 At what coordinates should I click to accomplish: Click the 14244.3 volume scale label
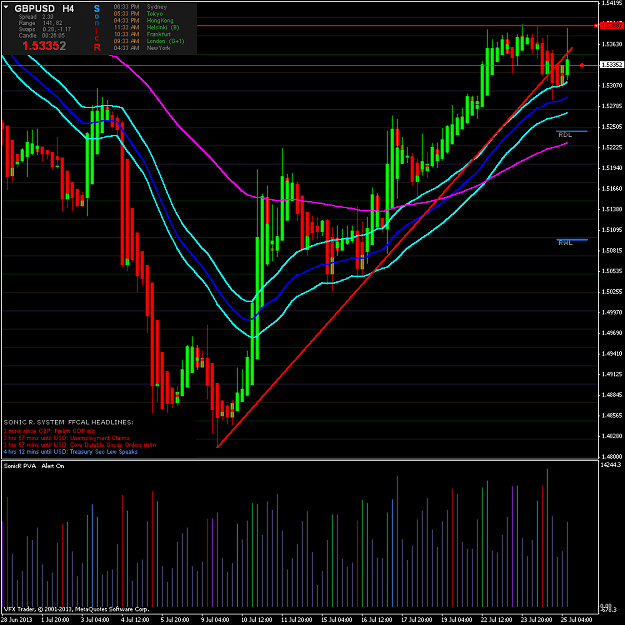coord(612,465)
